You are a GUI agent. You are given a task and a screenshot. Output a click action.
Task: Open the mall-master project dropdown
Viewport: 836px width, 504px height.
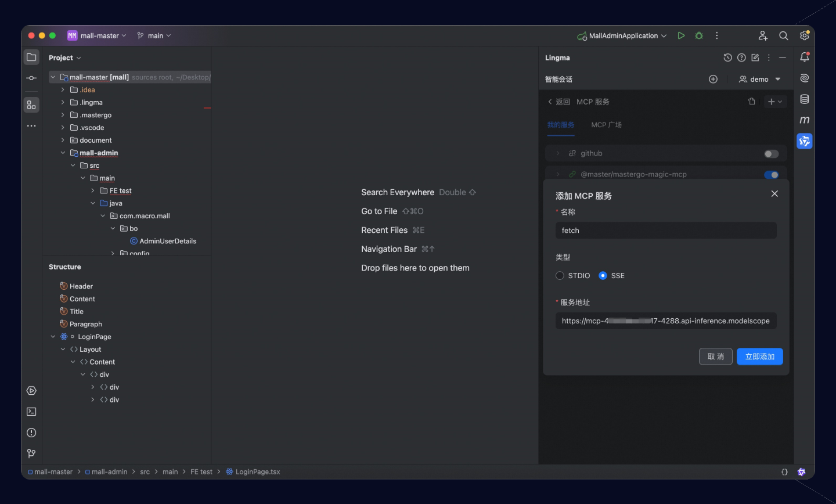[x=97, y=35]
